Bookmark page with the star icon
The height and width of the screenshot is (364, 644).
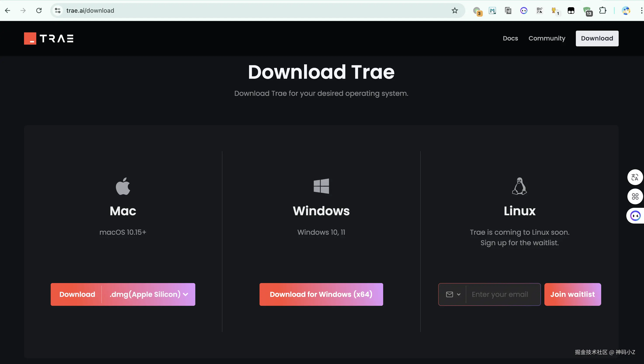[455, 10]
